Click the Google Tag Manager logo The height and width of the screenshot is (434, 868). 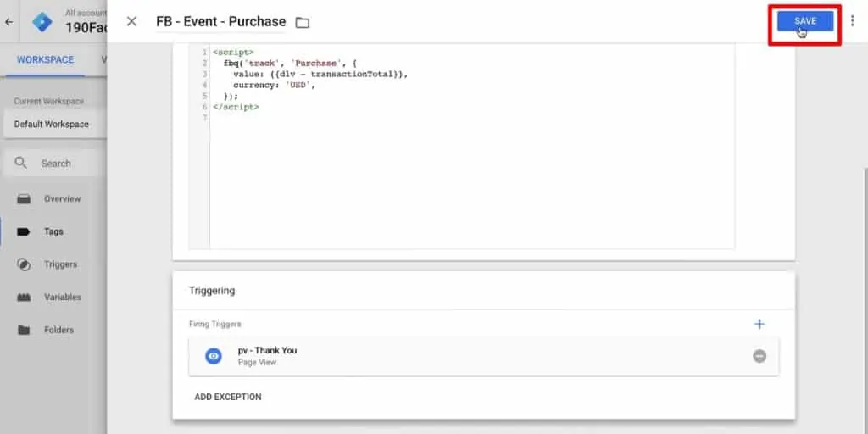tap(42, 21)
